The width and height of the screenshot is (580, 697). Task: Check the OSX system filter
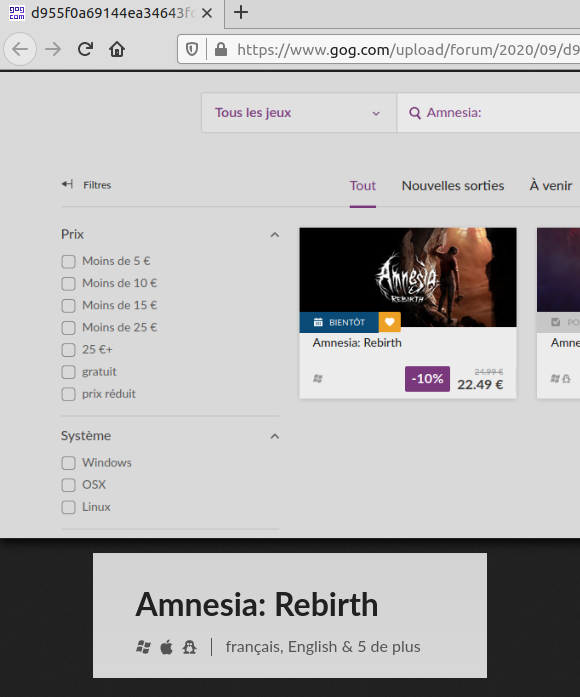tap(68, 485)
